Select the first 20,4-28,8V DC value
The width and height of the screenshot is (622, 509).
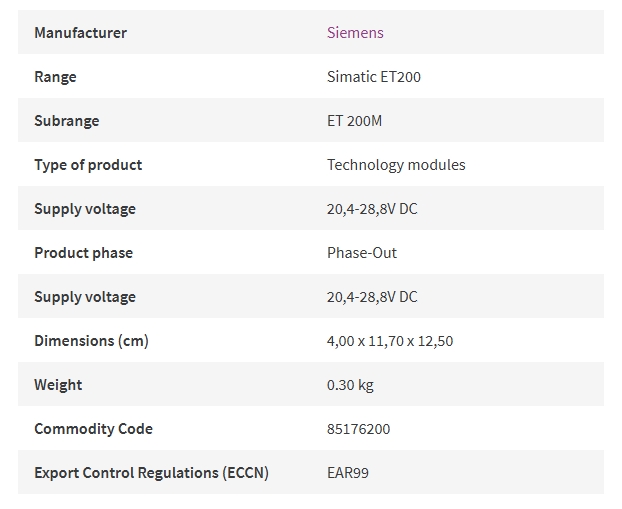tap(372, 209)
